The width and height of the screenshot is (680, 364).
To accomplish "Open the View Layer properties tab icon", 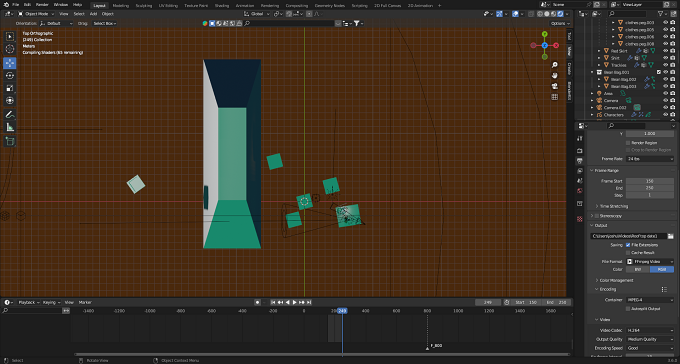I will coord(580,171).
